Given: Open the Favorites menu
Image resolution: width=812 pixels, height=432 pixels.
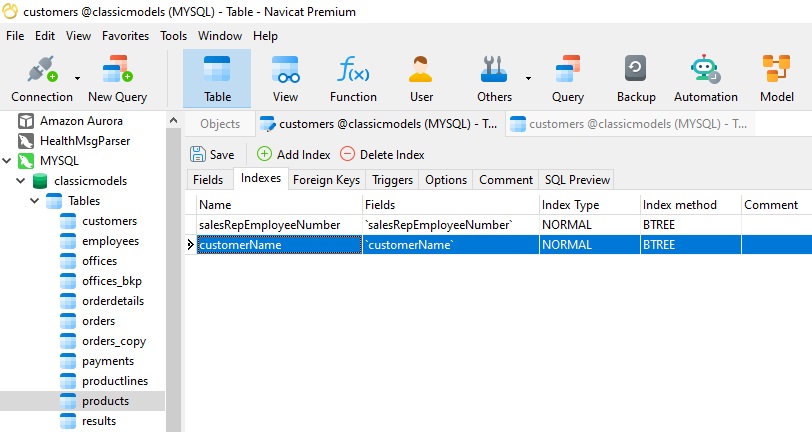Looking at the screenshot, I should pos(125,36).
